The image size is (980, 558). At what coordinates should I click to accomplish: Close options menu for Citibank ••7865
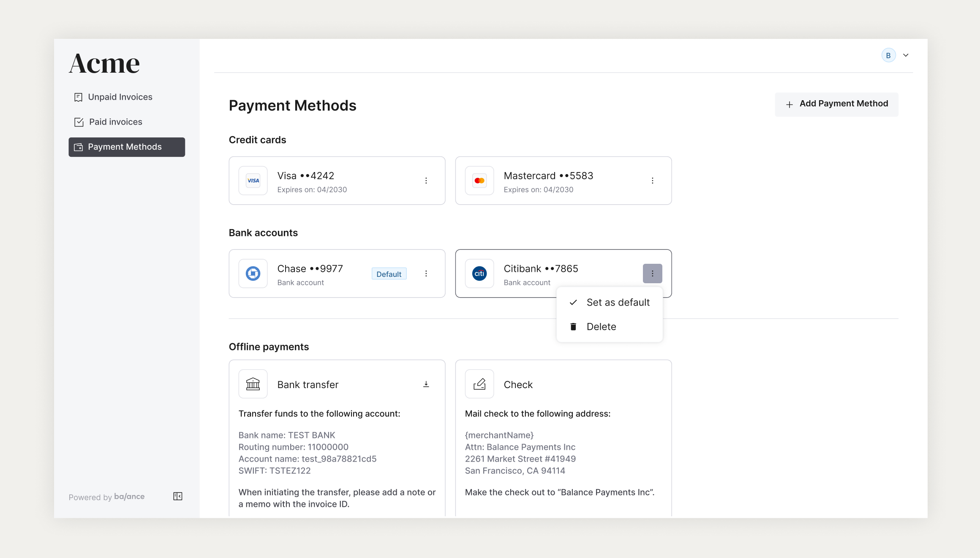(653, 274)
